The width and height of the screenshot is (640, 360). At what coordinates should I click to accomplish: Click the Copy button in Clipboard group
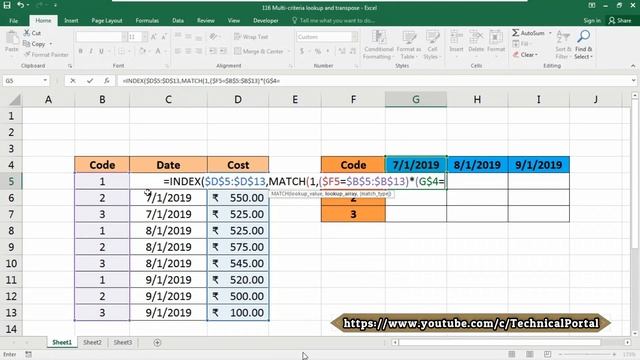click(35, 44)
